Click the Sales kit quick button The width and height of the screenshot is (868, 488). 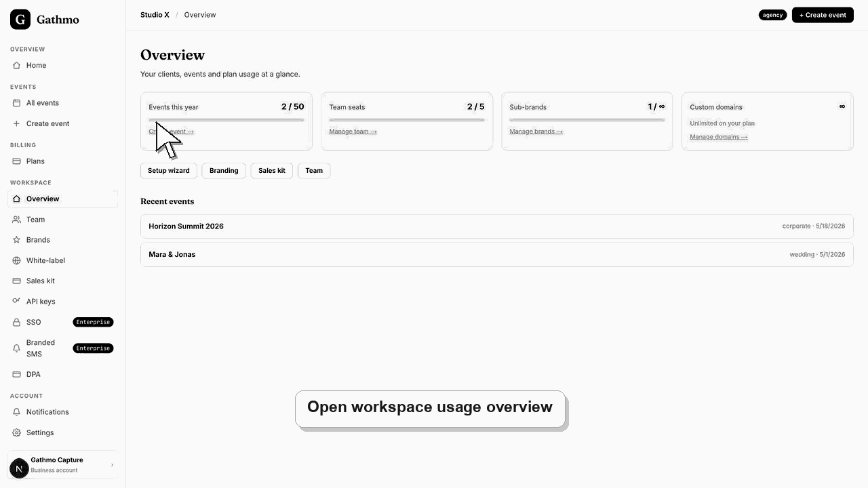pos(272,171)
